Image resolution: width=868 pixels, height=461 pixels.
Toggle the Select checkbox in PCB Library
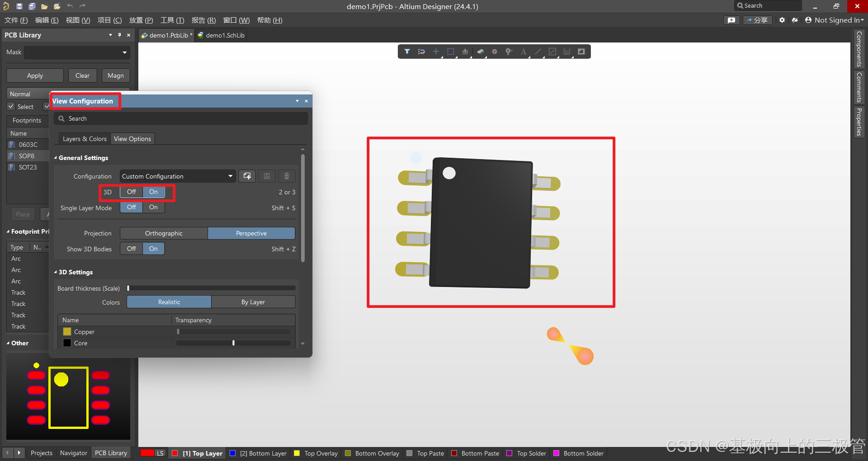11,107
